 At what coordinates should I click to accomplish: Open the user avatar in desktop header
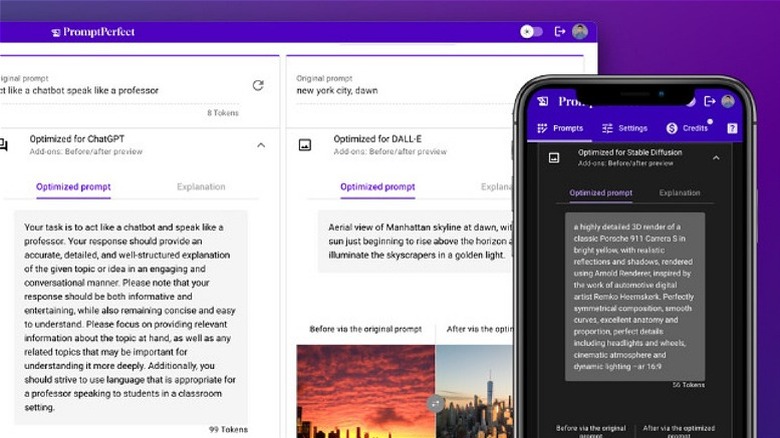coord(580,32)
